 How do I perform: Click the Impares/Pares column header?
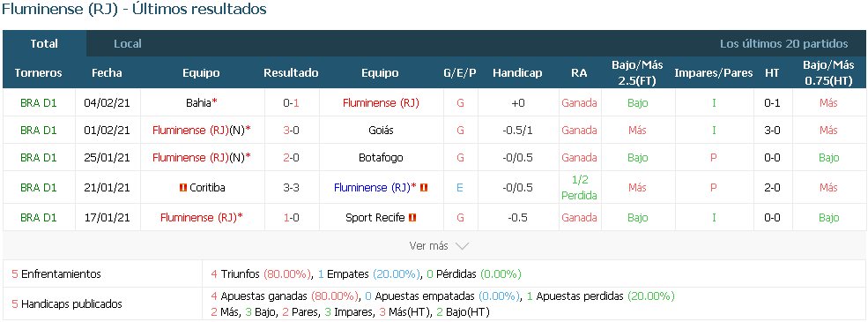[x=714, y=73]
